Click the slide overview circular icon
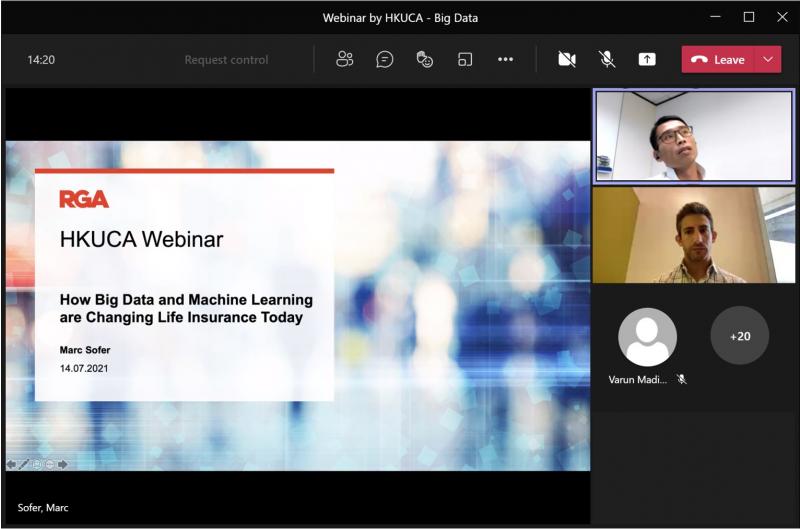The height and width of the screenshot is (529, 800). 36,464
